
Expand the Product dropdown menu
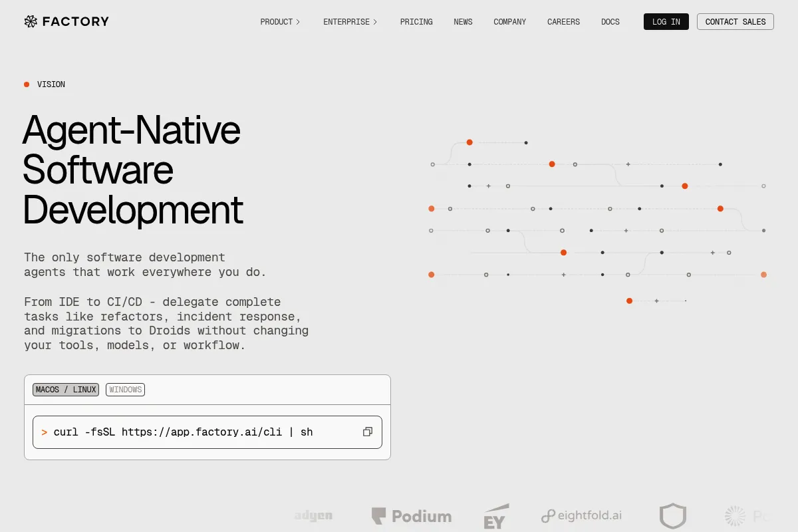pos(280,22)
